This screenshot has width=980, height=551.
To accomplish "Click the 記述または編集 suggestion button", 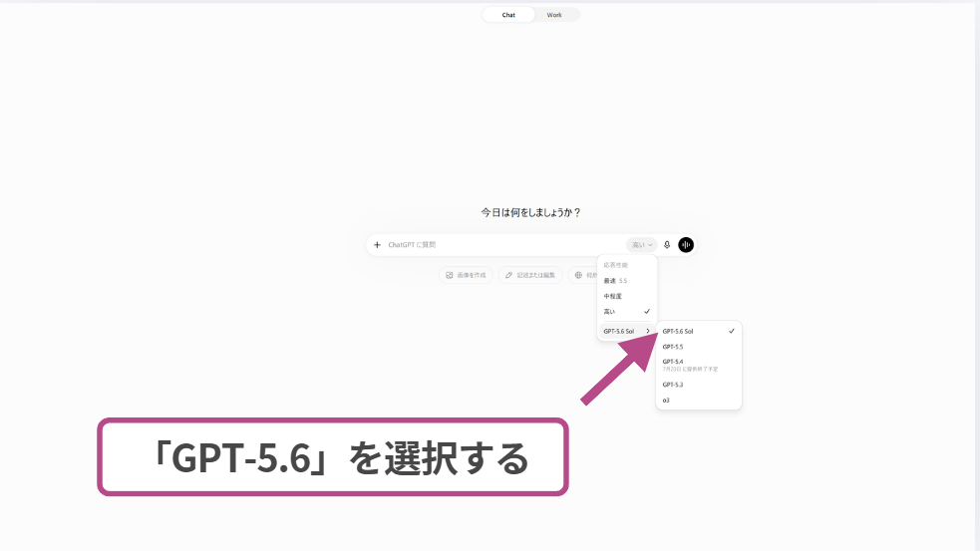I will (530, 275).
